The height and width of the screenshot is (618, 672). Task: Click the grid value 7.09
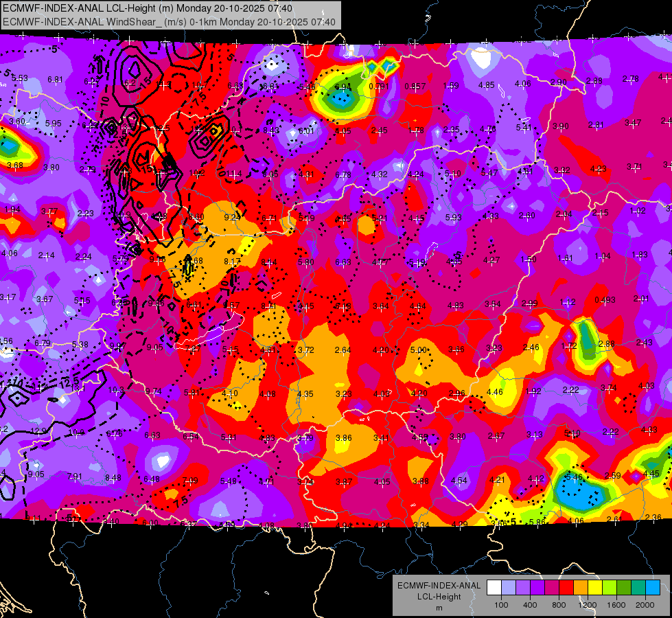(190, 481)
